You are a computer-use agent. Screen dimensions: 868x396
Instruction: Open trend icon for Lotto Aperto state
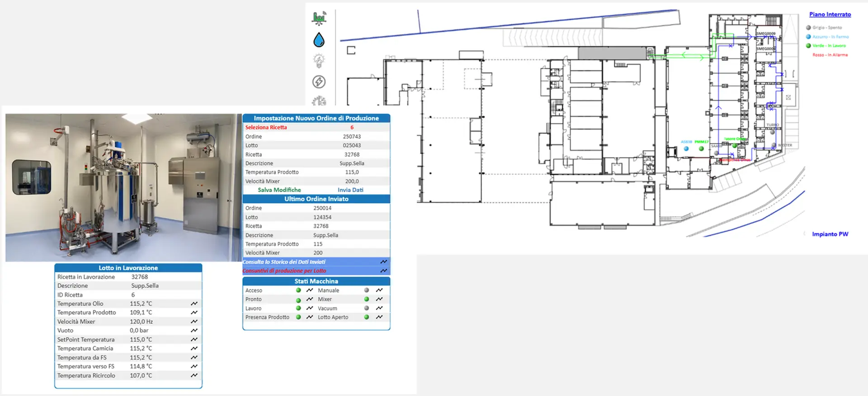pyautogui.click(x=379, y=317)
